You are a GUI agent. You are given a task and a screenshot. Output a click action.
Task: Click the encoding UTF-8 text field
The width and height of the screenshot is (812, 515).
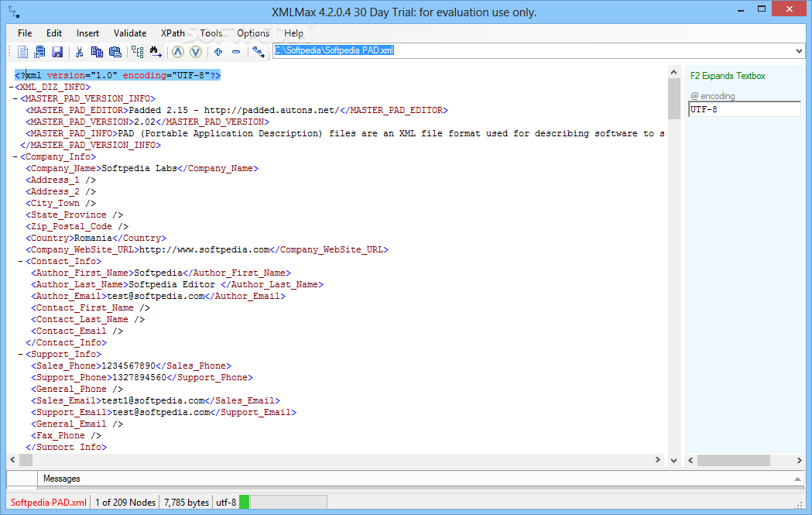(744, 109)
